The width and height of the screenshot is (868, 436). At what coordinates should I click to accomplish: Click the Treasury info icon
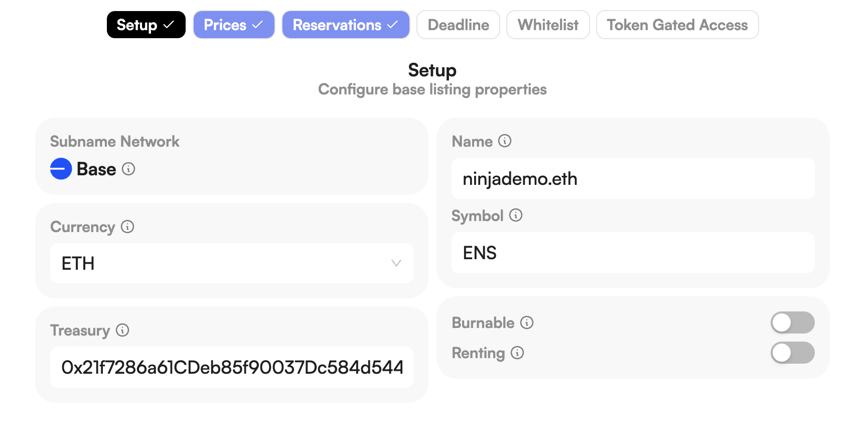coord(122,330)
